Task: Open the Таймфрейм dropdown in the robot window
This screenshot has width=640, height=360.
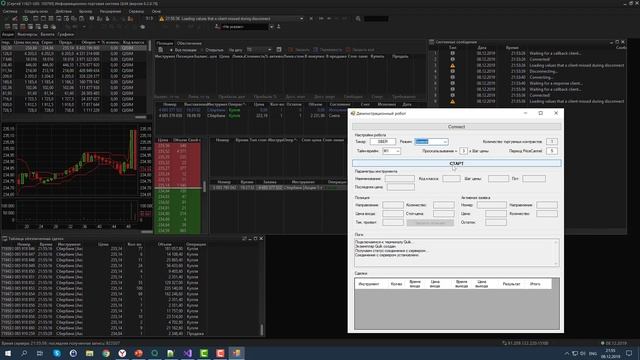Action: pyautogui.click(x=391, y=151)
